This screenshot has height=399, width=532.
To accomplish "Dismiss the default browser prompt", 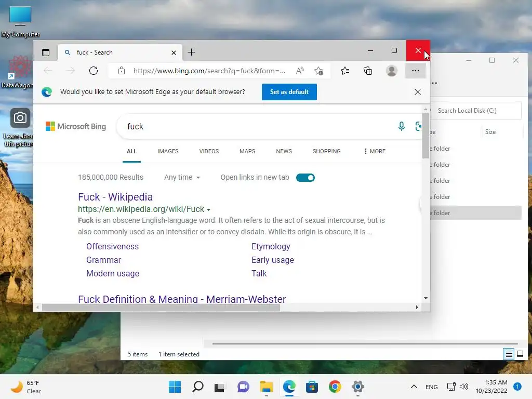I will [418, 92].
